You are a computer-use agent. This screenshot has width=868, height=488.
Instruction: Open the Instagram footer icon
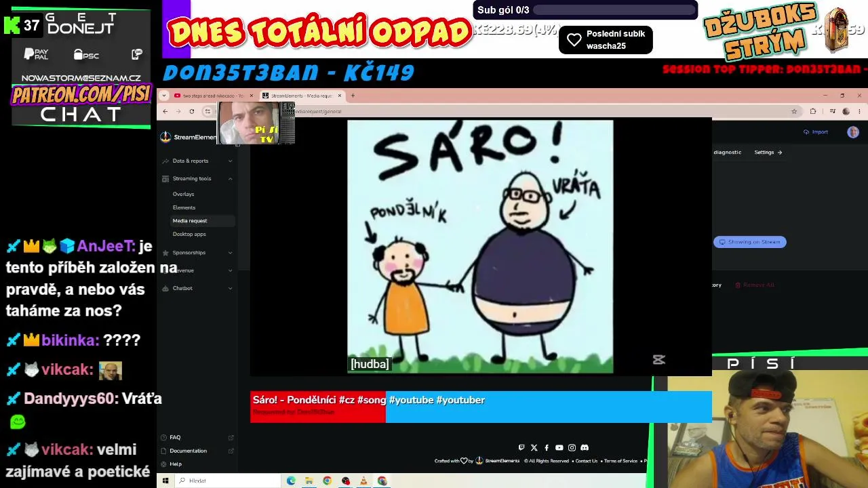pyautogui.click(x=572, y=447)
